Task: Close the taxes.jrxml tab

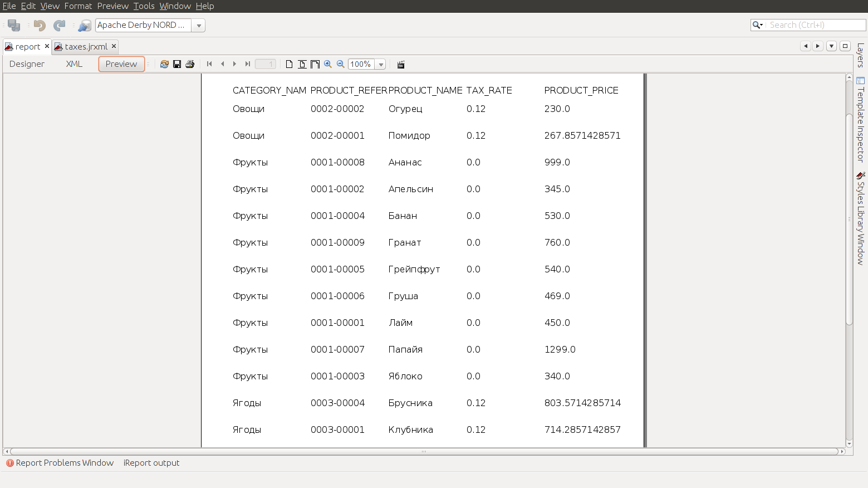Action: pyautogui.click(x=114, y=46)
